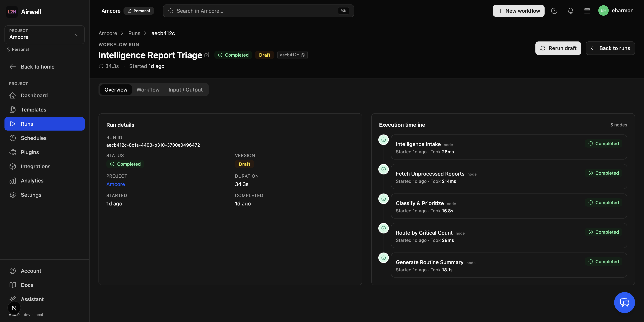This screenshot has height=322, width=644.
Task: Open the Amcore project link in Run details
Action: point(115,184)
